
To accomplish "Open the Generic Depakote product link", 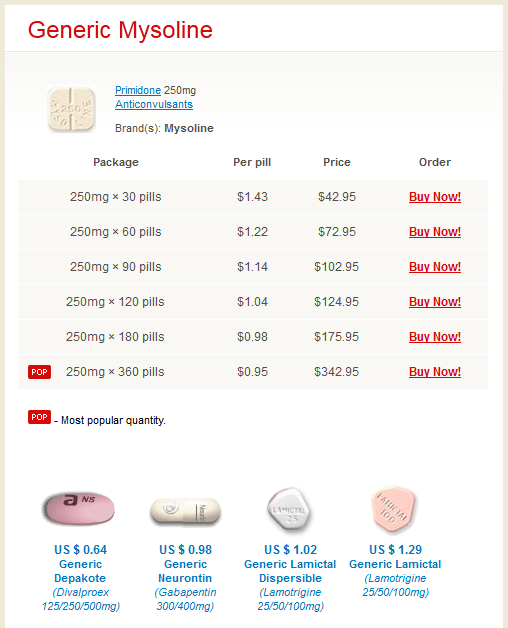I will coord(81,571).
